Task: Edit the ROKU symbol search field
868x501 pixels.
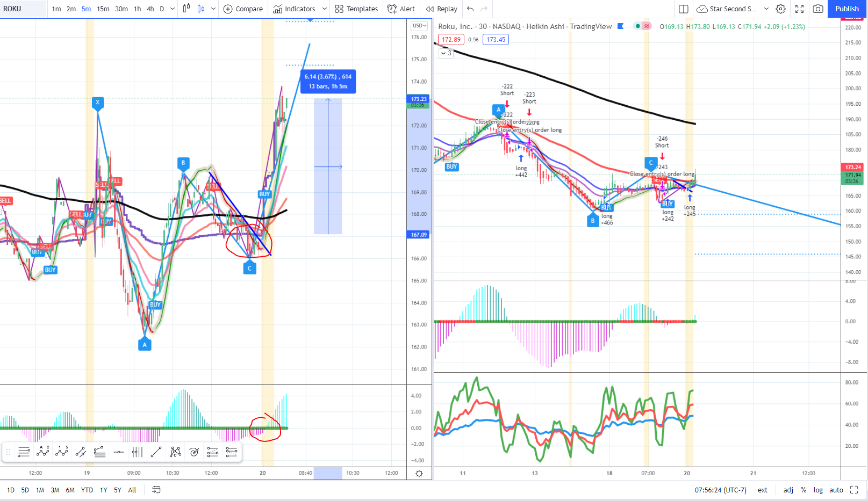Action: pos(23,9)
